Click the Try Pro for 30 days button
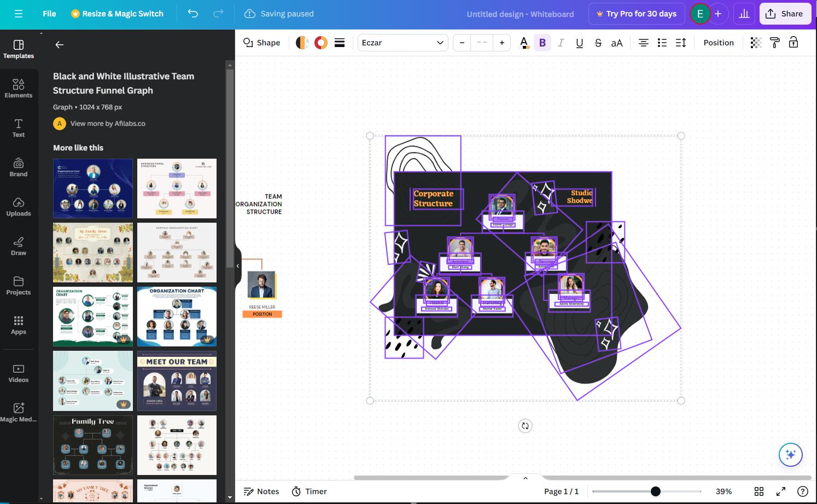Viewport: 817px width, 504px height. pos(636,14)
